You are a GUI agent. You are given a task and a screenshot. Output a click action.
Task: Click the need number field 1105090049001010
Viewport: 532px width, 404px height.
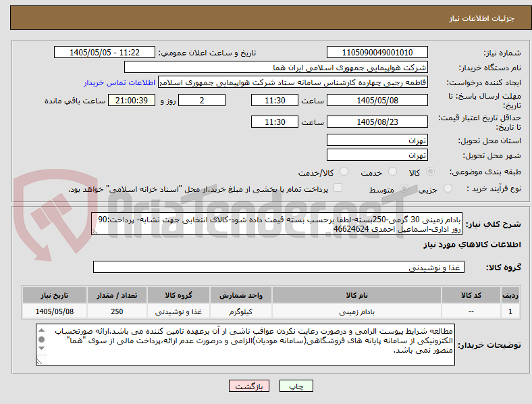point(377,52)
